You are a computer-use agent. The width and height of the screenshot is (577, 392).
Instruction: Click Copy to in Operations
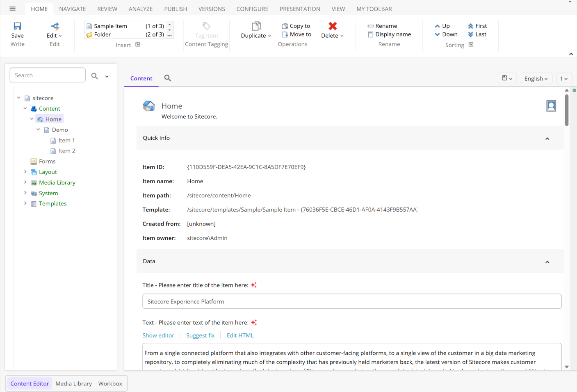click(296, 26)
